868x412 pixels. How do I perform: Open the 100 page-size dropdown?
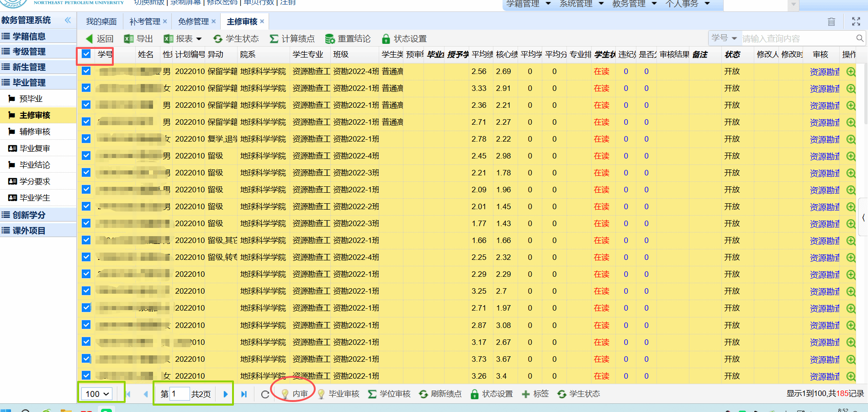point(97,394)
